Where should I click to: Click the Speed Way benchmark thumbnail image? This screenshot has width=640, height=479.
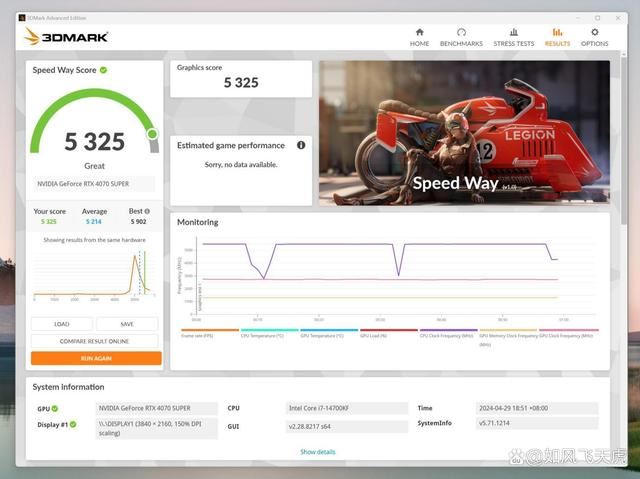tap(464, 133)
